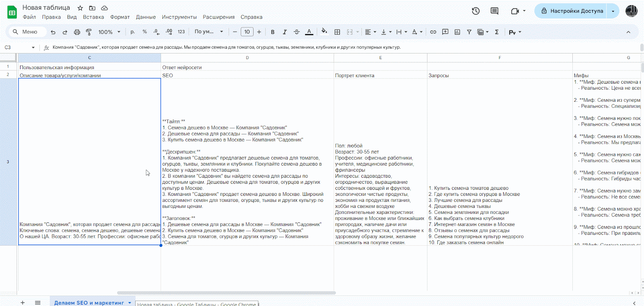The width and height of the screenshot is (644, 306).
Task: Open the text color underlined A tool
Action: [309, 32]
